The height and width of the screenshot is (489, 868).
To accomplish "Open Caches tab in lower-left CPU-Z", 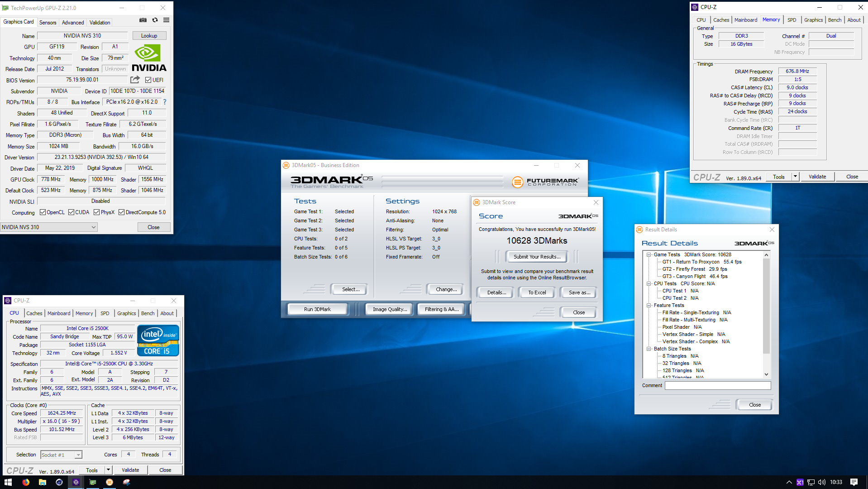I will (34, 313).
